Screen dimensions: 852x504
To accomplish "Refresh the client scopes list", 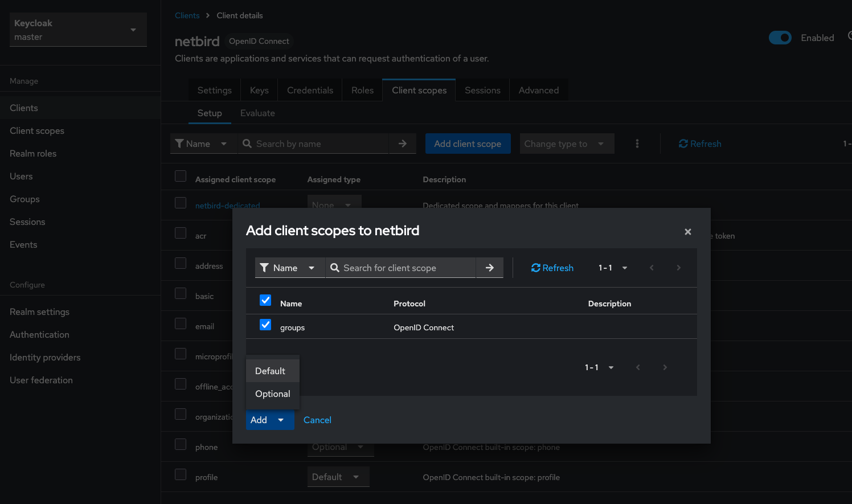I will (x=699, y=144).
